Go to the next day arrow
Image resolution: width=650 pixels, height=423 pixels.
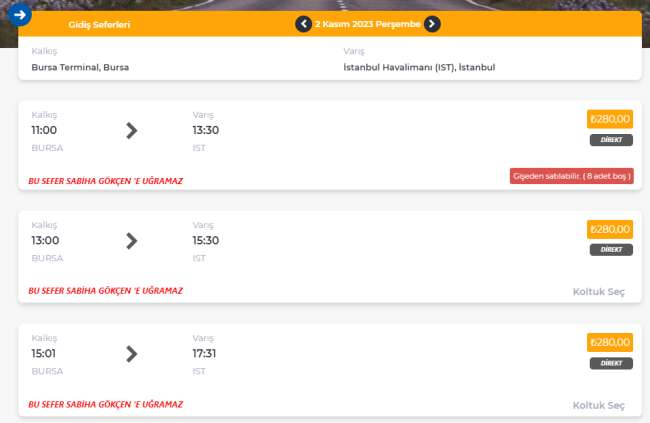click(432, 24)
